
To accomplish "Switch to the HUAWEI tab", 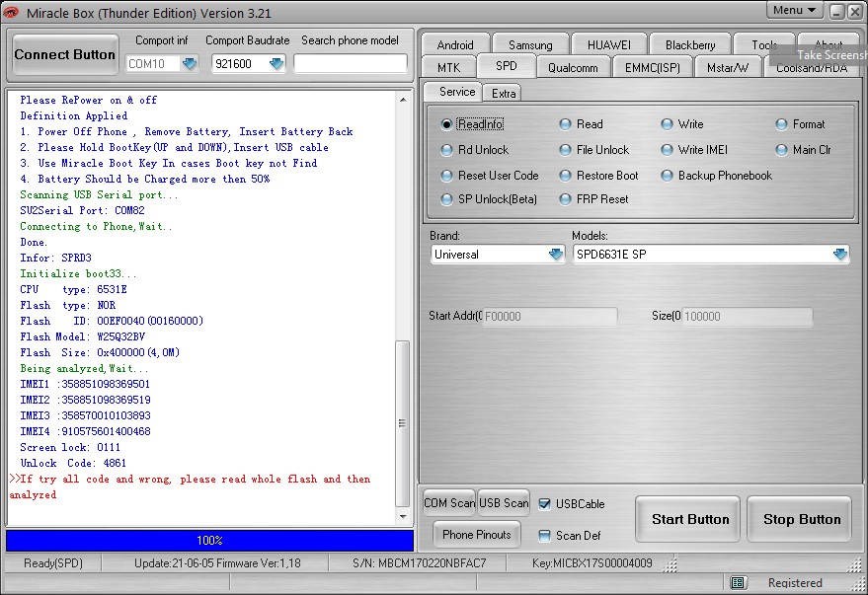I will [x=608, y=44].
